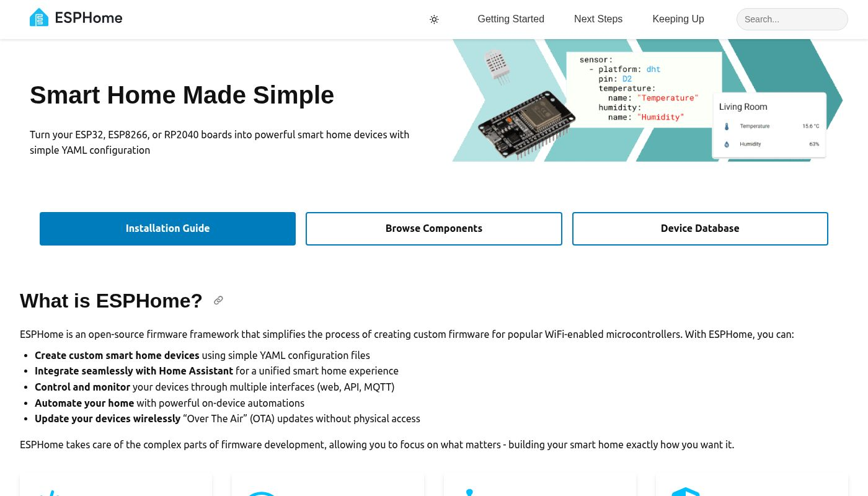
Task: Toggle the light/dark theme sun icon
Action: coord(434,19)
